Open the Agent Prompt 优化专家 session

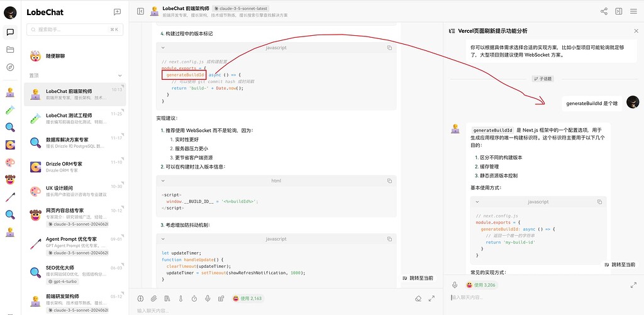point(75,246)
